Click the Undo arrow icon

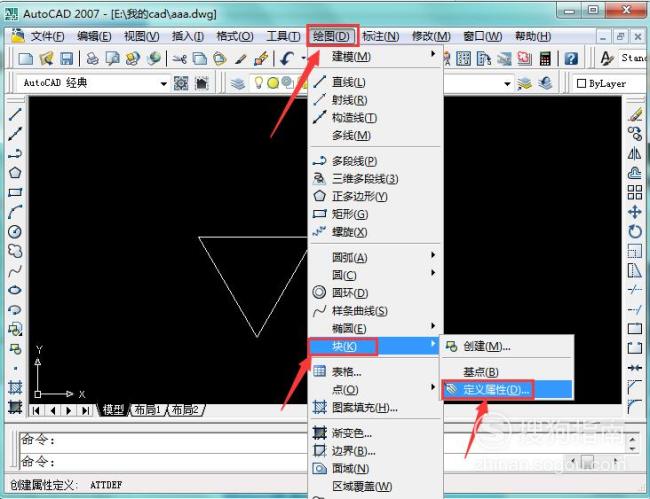[x=287, y=58]
